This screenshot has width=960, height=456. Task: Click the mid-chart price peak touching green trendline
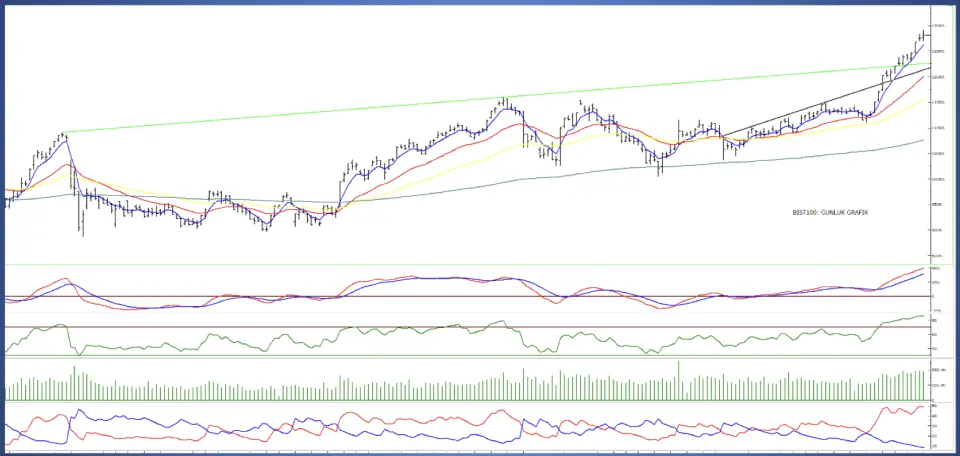pos(505,100)
